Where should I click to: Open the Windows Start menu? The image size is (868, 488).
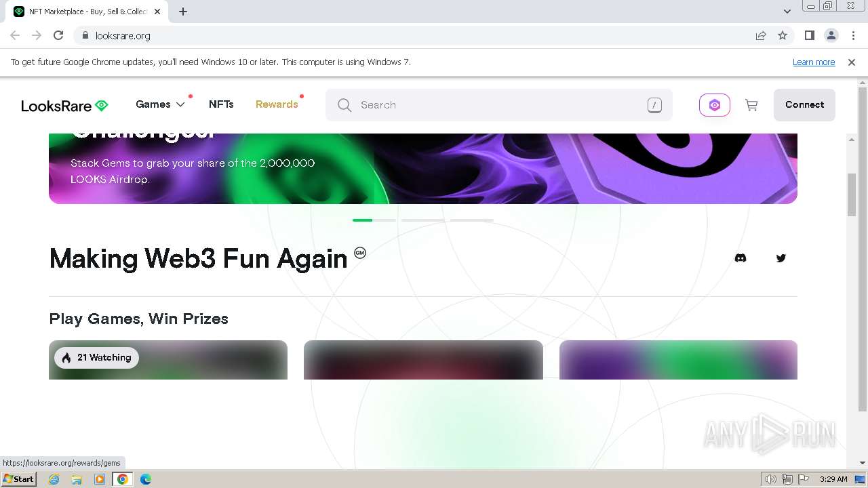click(18, 479)
